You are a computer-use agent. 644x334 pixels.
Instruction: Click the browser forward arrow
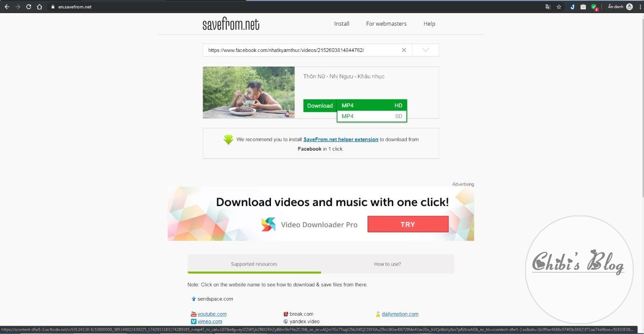[x=18, y=7]
